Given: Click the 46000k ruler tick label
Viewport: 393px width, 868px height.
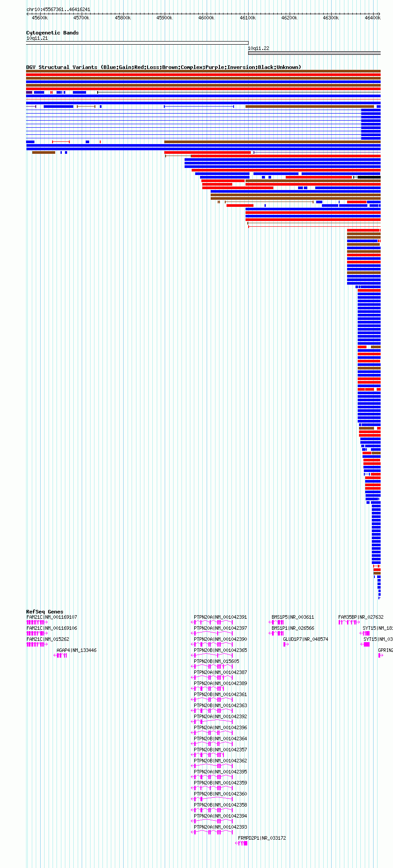Looking at the screenshot, I should (206, 18).
